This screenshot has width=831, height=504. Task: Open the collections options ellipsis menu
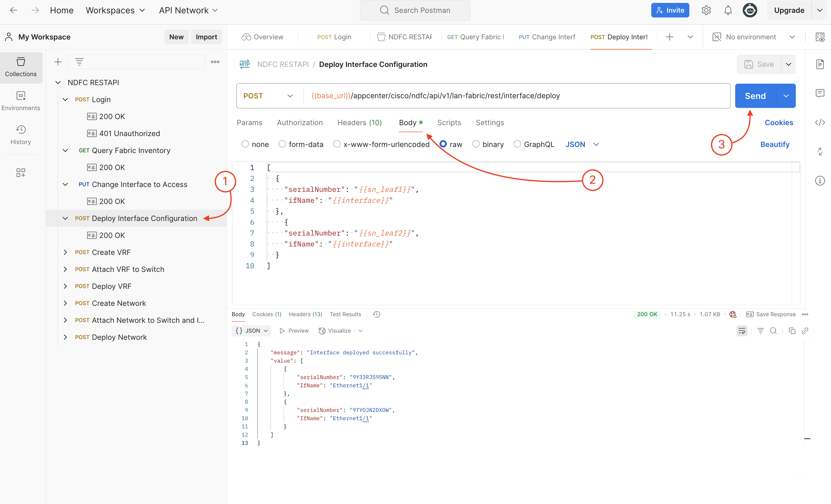215,62
